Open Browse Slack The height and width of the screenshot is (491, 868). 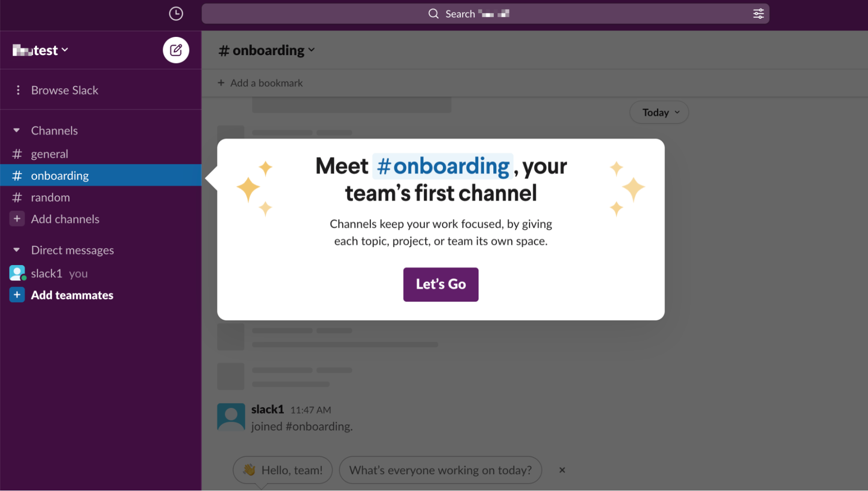pyautogui.click(x=64, y=90)
